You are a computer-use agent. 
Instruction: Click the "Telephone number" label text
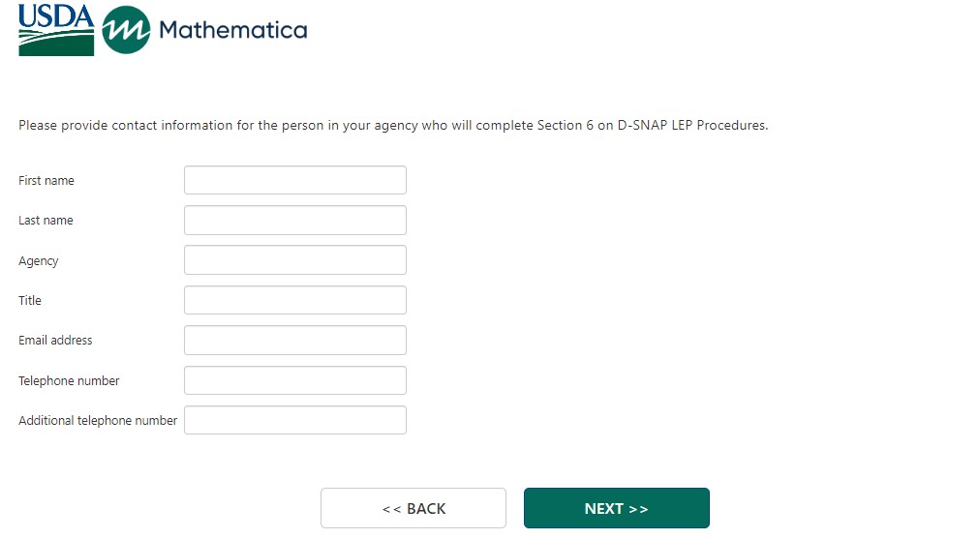(69, 381)
